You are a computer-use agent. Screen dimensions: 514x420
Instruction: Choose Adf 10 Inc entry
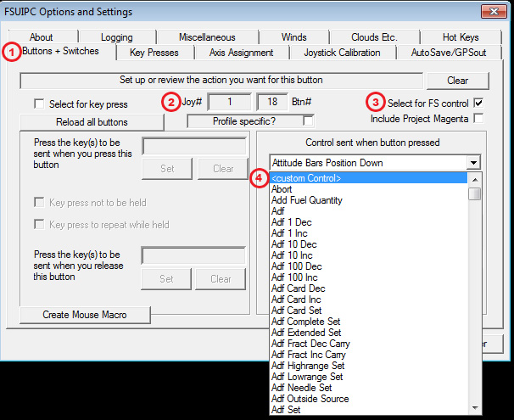coord(369,255)
